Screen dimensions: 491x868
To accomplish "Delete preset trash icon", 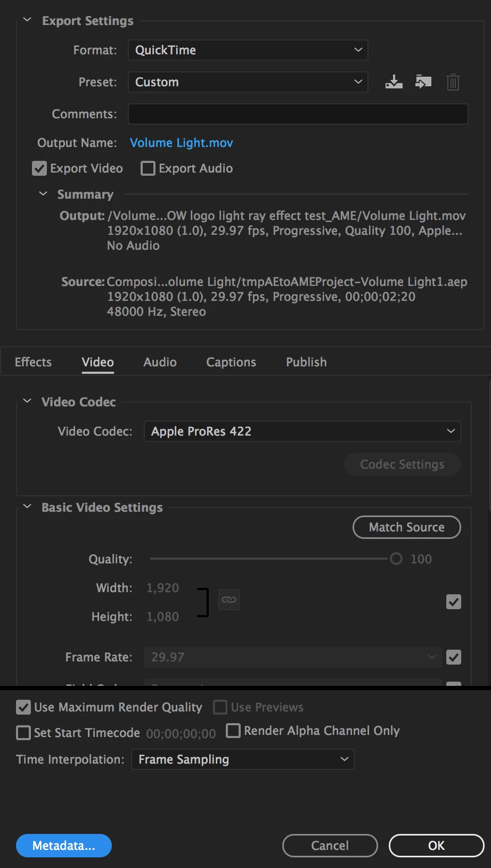I will click(453, 82).
